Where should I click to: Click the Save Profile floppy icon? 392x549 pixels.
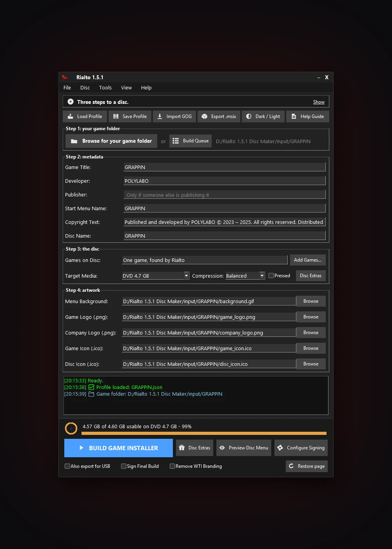116,116
